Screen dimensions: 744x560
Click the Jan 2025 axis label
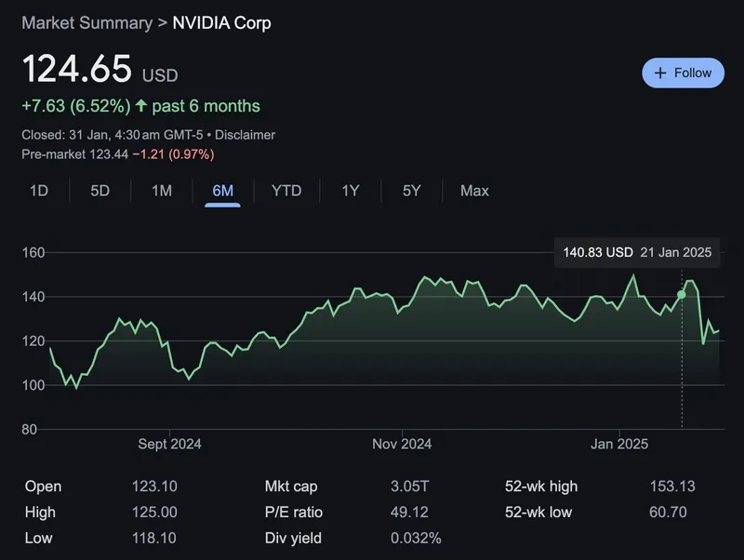click(619, 444)
